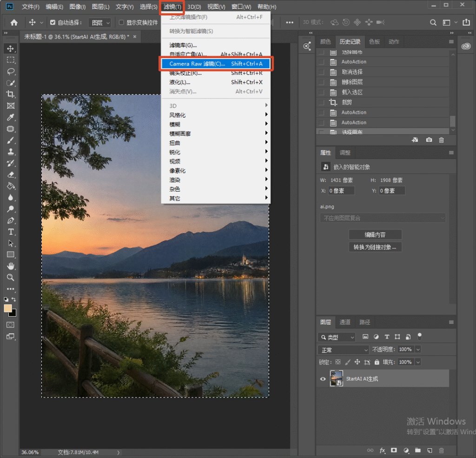Close the 未标题-1 document tab
Image resolution: width=476 pixels, height=458 pixels.
[135, 37]
